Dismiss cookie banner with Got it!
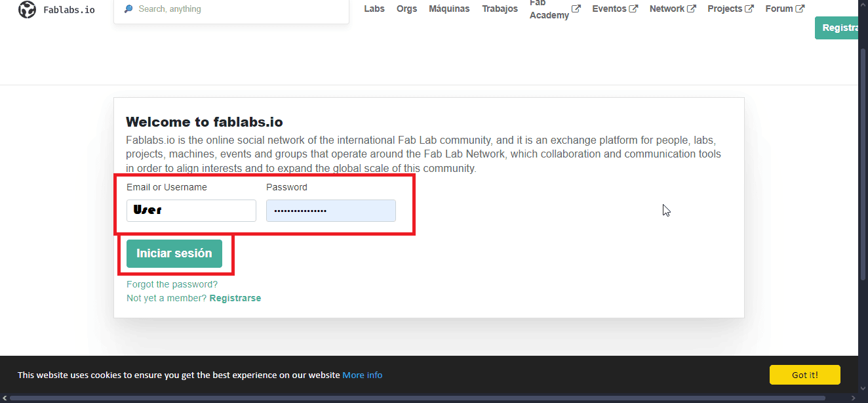The height and width of the screenshot is (403, 868). [805, 375]
